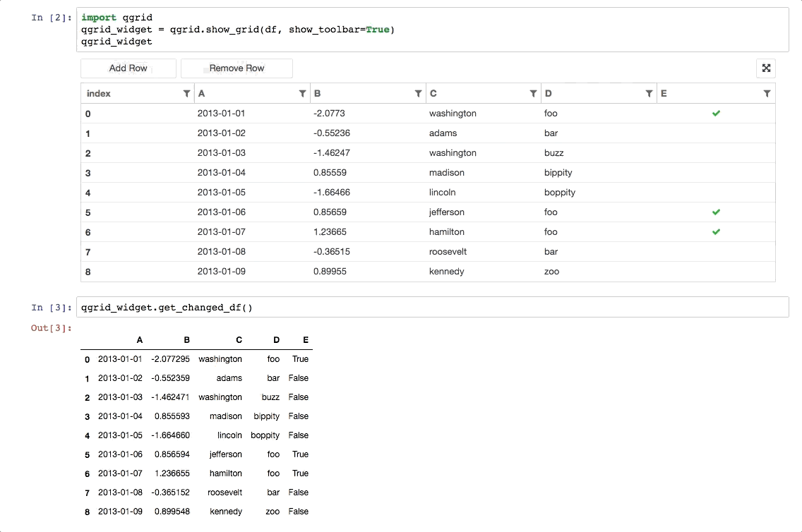This screenshot has height=532, width=802.
Task: Click output value '-1.462471'
Action: pyautogui.click(x=170, y=397)
